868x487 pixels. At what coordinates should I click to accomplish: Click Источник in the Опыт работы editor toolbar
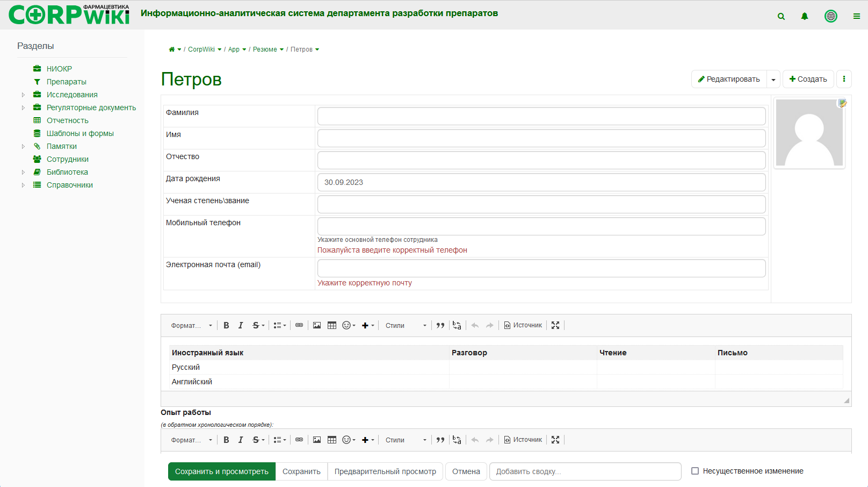[523, 440]
